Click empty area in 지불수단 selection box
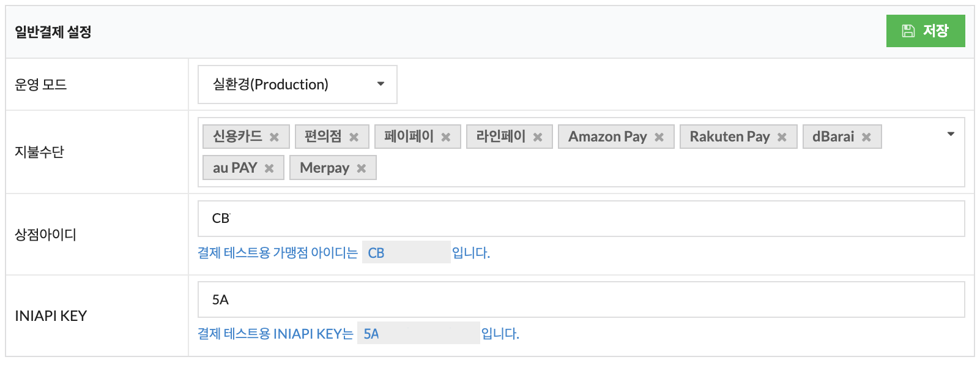This screenshot has width=980, height=365. 667,168
